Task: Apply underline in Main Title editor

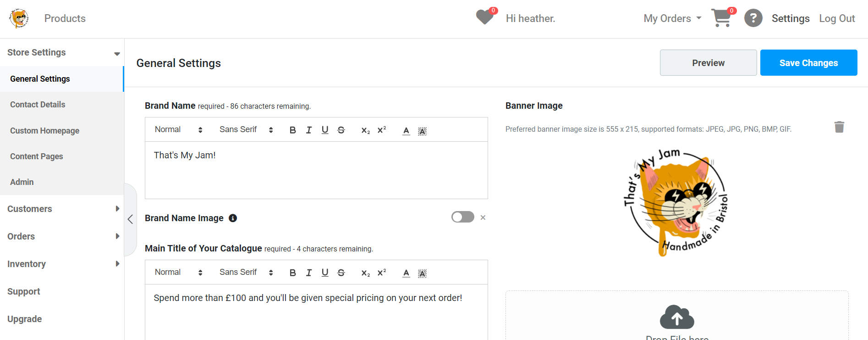Action: (325, 273)
